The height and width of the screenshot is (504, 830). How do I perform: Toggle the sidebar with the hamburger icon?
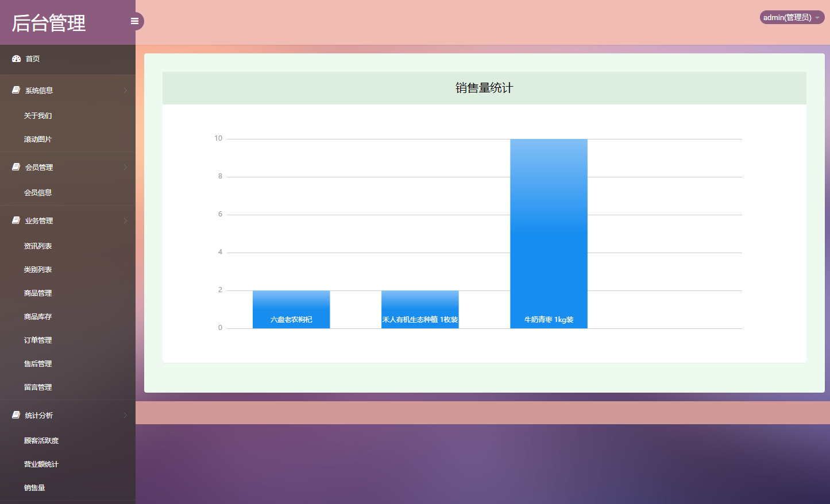(x=134, y=21)
